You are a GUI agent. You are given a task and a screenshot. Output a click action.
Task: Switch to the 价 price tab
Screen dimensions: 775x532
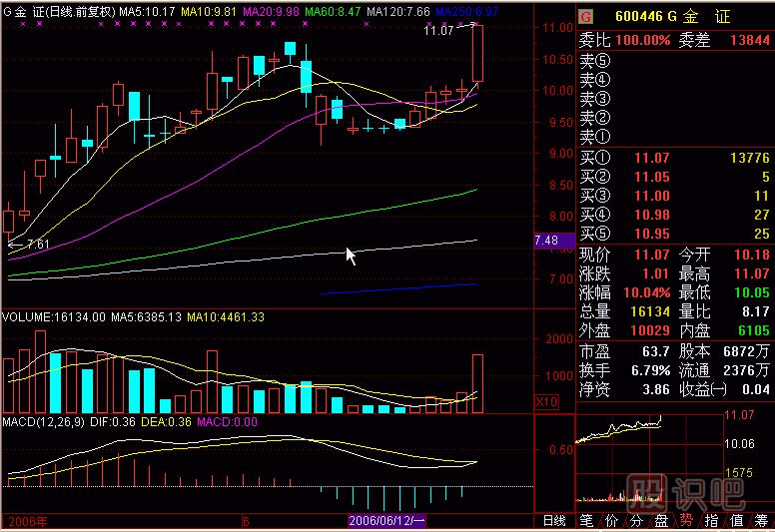pyautogui.click(x=611, y=521)
